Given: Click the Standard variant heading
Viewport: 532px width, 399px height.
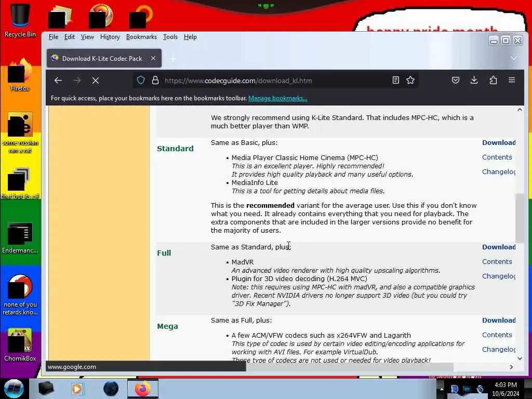Looking at the screenshot, I should click(175, 148).
